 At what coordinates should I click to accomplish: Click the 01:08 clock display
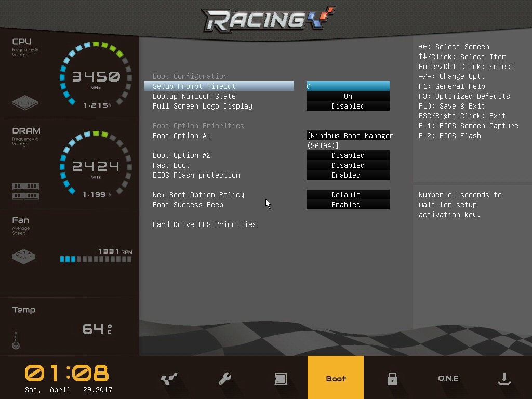pos(67,373)
